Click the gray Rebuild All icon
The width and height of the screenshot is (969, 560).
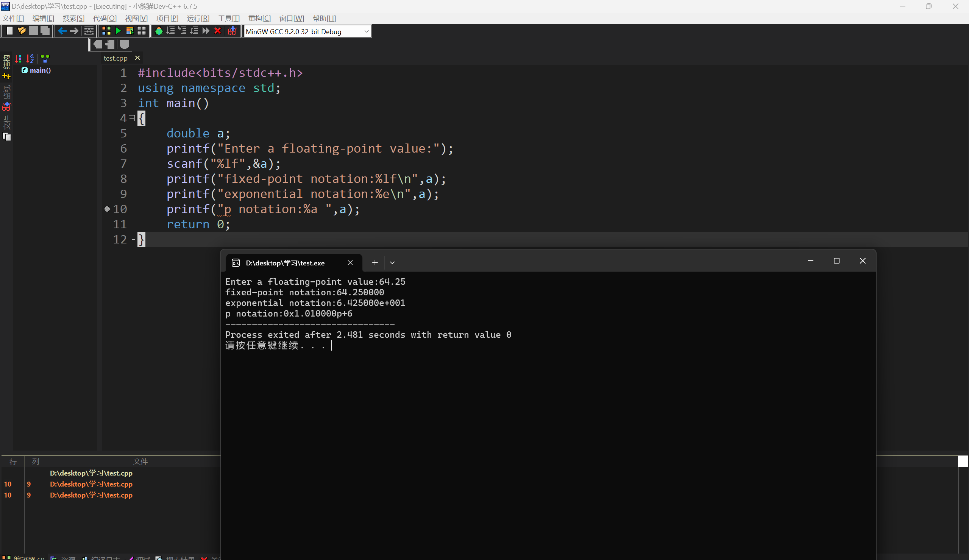(x=142, y=31)
